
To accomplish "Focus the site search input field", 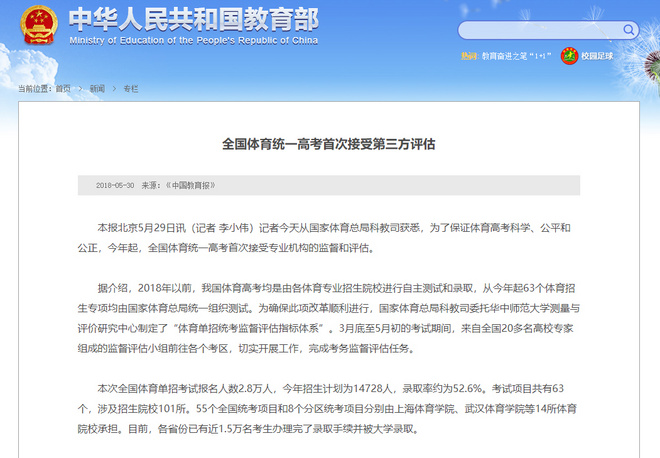I will click(548, 30).
